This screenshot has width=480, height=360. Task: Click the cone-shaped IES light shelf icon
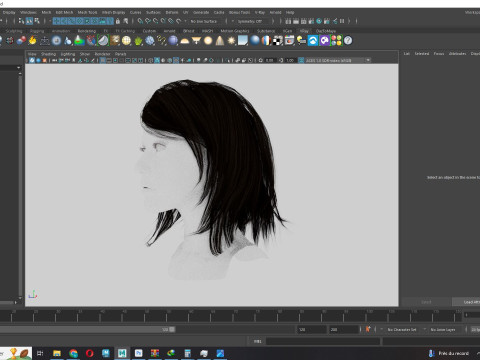coord(220,41)
